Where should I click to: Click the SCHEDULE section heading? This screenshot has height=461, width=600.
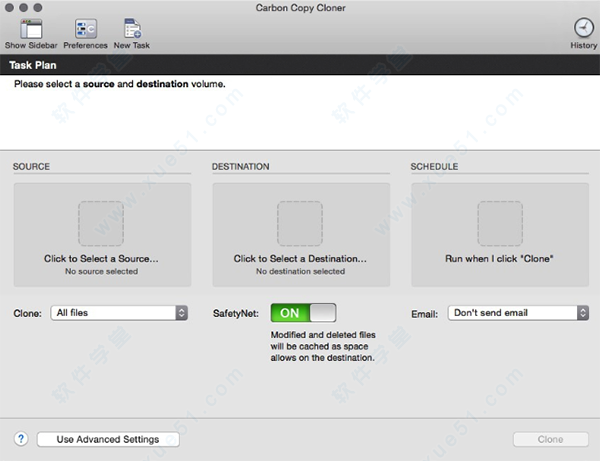[434, 166]
